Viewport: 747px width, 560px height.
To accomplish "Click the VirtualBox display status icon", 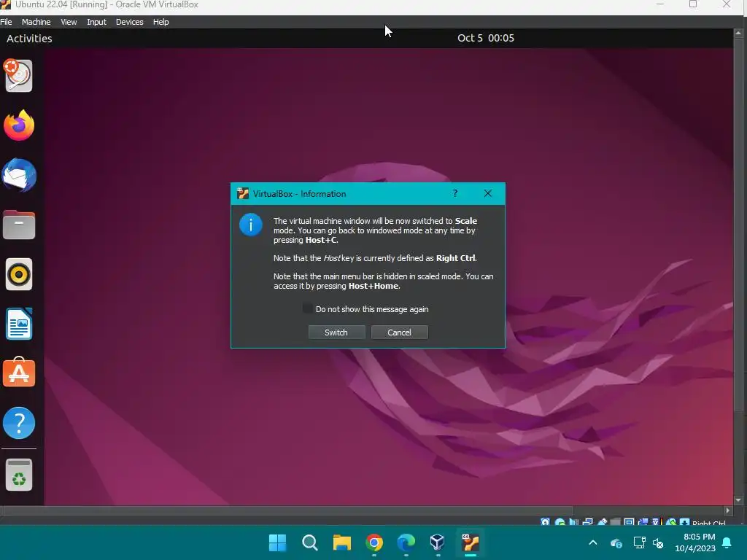I will (x=629, y=522).
